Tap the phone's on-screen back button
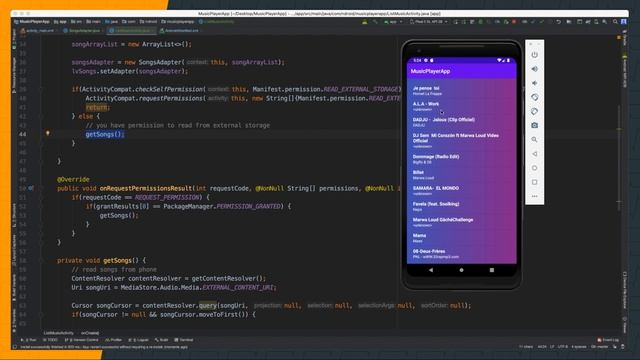The image size is (640, 360). 431,270
